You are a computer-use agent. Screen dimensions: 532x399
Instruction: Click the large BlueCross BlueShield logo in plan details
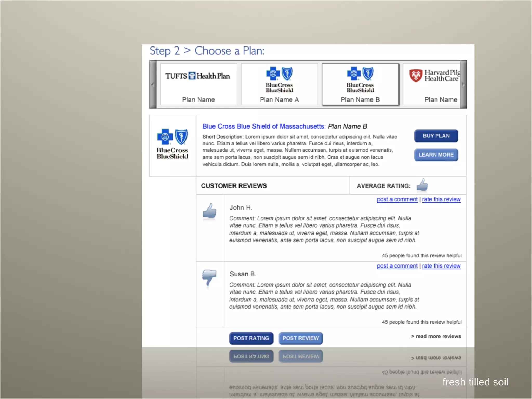(x=172, y=144)
